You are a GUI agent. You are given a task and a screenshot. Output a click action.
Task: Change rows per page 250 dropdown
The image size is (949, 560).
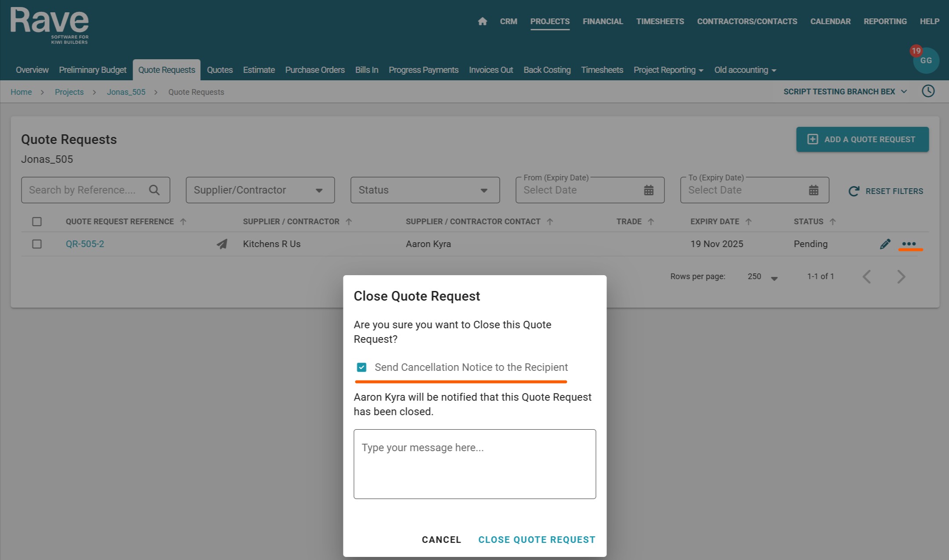(763, 277)
